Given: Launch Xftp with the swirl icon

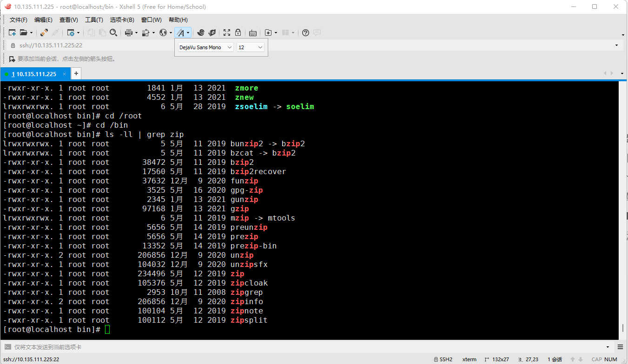Looking at the screenshot, I should click(201, 32).
